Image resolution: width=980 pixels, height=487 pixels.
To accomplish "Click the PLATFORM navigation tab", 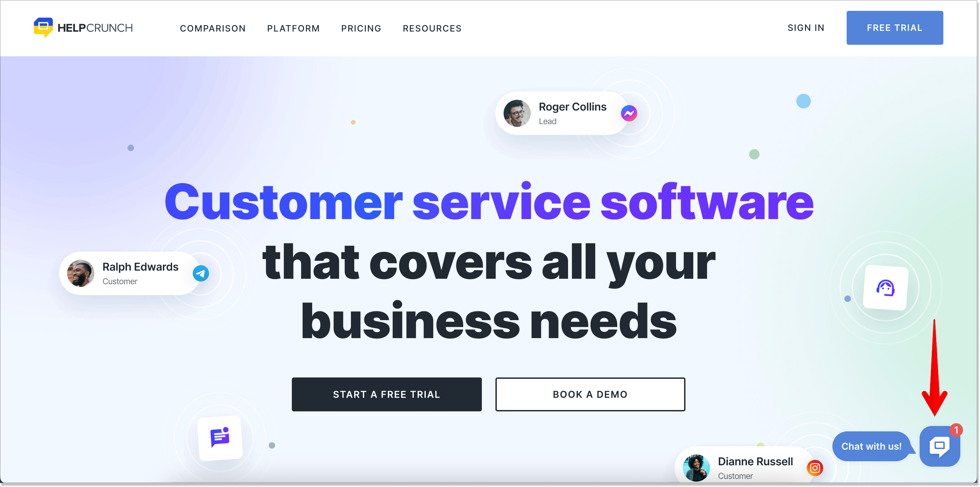I will click(293, 28).
